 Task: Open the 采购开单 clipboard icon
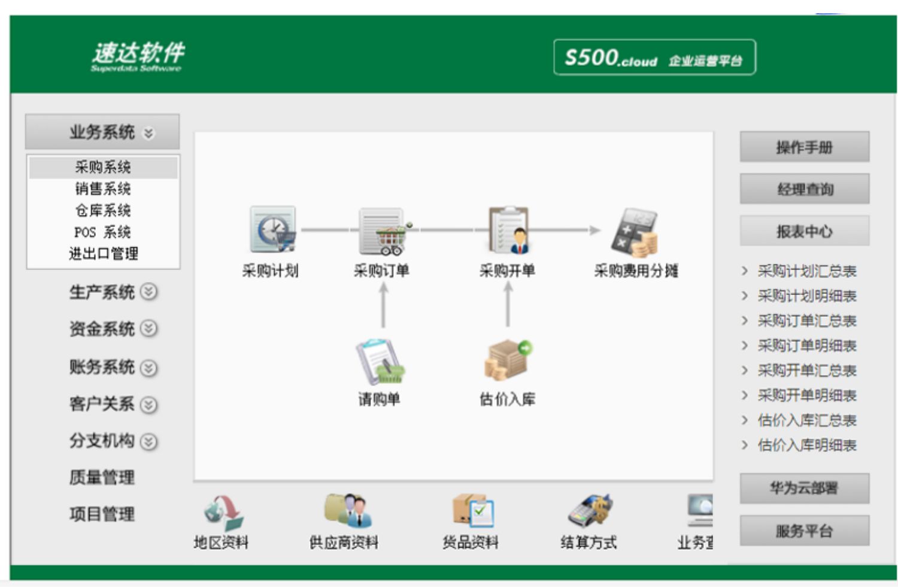click(x=508, y=230)
